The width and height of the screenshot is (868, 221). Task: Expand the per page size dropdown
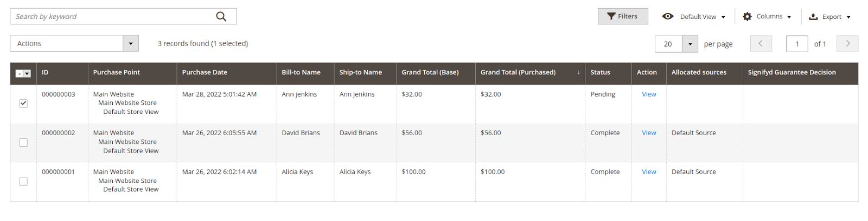click(690, 43)
